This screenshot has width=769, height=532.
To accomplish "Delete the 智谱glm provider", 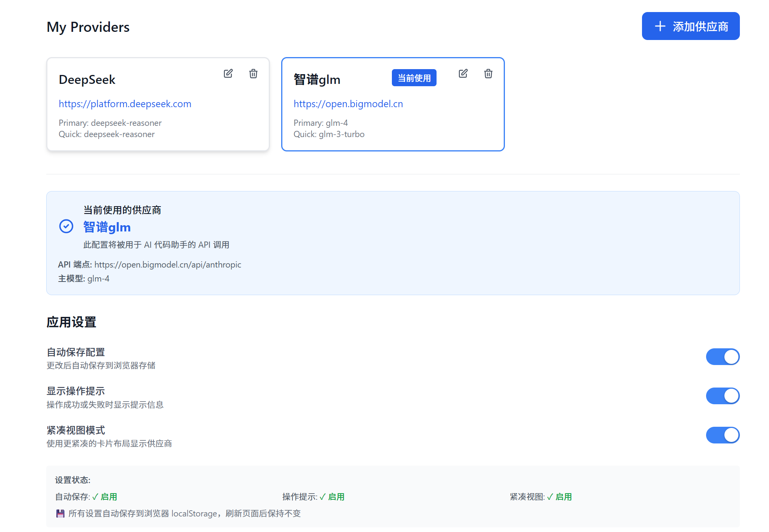I will tap(488, 73).
